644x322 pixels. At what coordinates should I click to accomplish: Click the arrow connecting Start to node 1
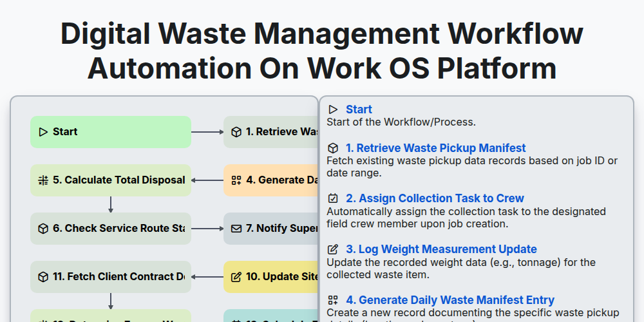click(207, 132)
